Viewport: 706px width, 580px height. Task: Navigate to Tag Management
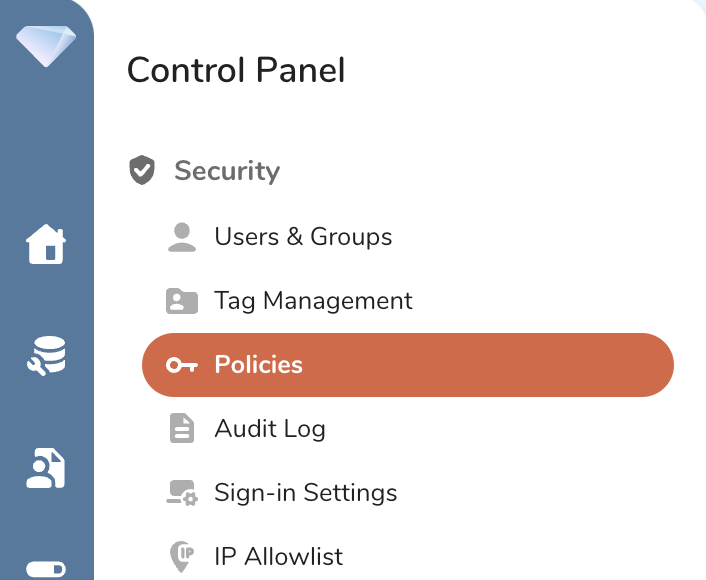coord(313,301)
